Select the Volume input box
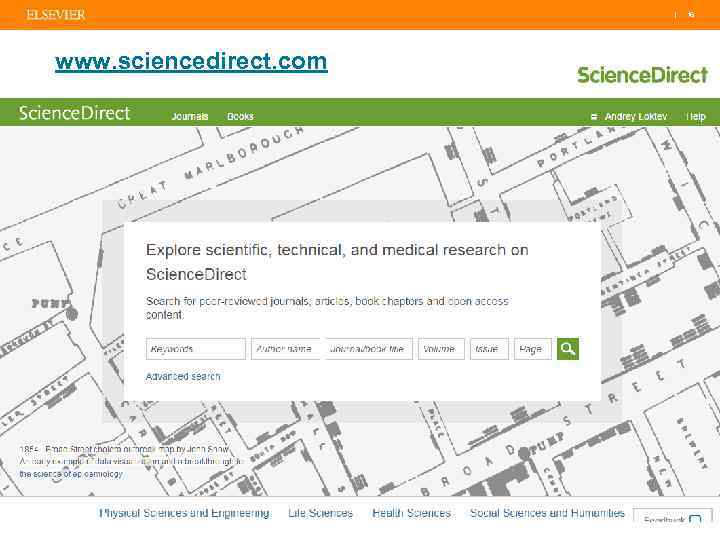Viewport: 720px width, 540px height. click(441, 349)
